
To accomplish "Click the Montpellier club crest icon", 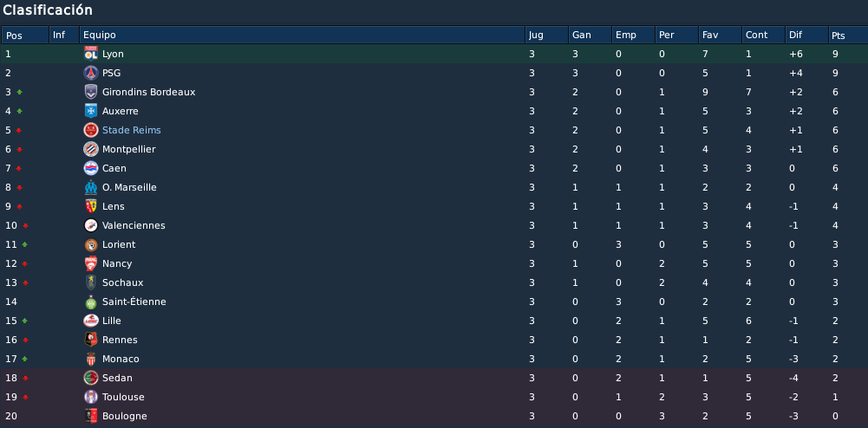I will coord(91,149).
